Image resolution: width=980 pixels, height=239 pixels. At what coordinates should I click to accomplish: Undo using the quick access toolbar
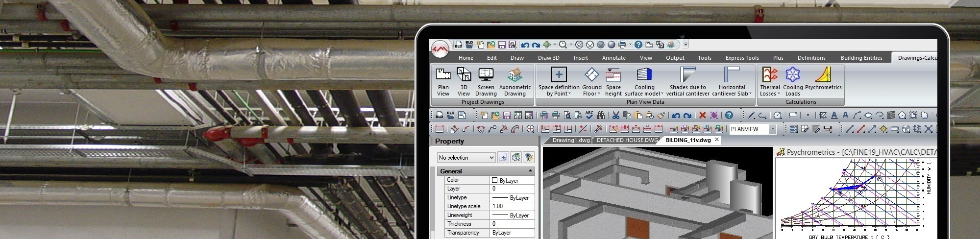(x=525, y=45)
